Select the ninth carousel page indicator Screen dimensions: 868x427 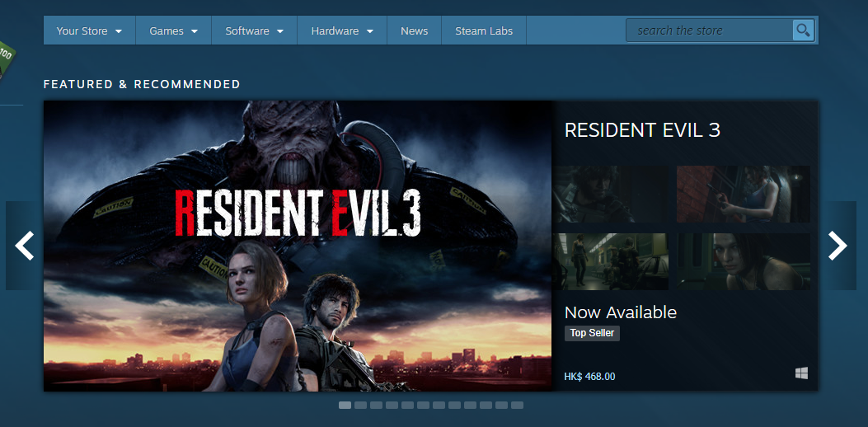coord(470,406)
